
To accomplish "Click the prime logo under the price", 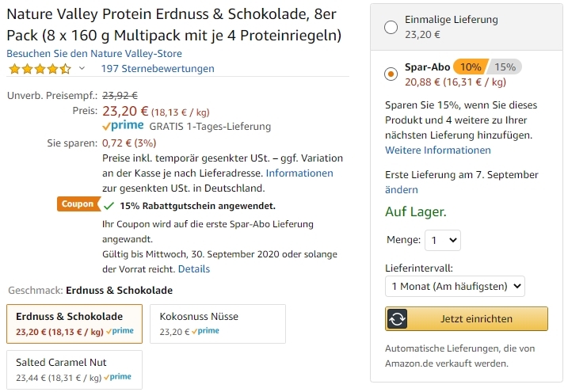I will click(x=124, y=126).
